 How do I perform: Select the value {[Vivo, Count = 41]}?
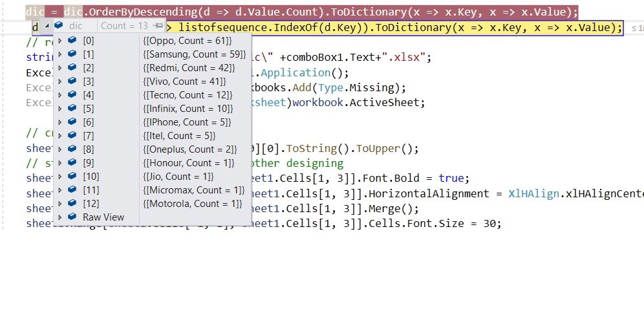coord(185,81)
